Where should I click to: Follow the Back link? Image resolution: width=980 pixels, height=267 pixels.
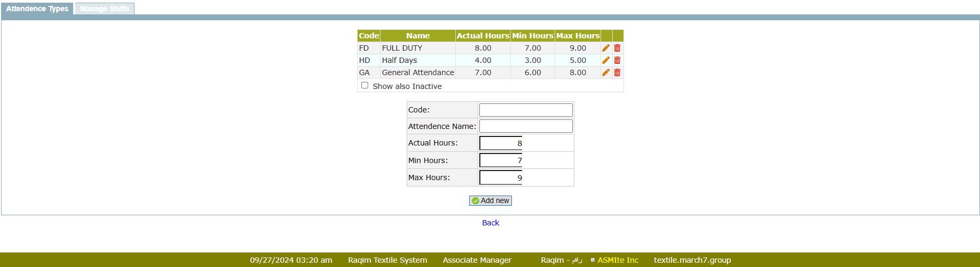coord(491,223)
